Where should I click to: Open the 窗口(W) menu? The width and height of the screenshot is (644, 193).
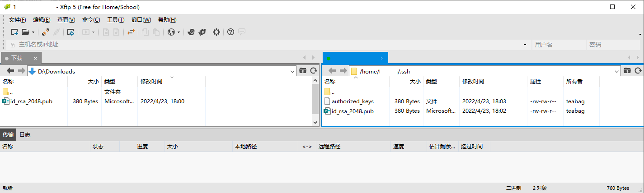141,20
